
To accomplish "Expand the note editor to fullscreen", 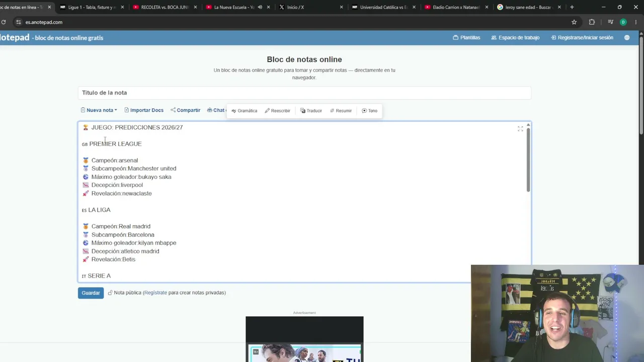I will tap(520, 129).
